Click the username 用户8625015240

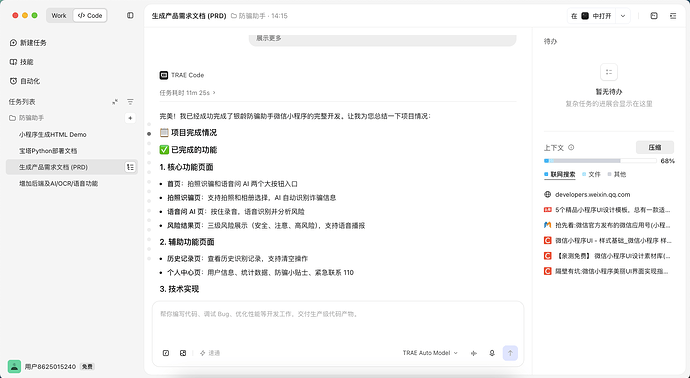(50, 366)
